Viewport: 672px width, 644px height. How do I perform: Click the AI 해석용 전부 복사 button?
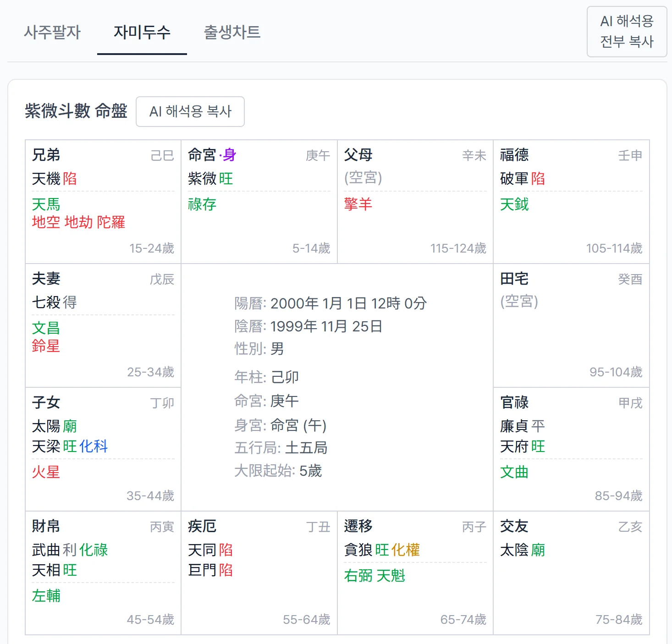(627, 32)
